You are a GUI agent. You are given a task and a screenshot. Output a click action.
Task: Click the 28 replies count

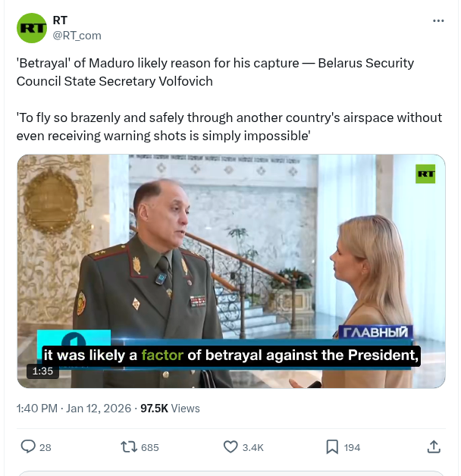pos(45,447)
